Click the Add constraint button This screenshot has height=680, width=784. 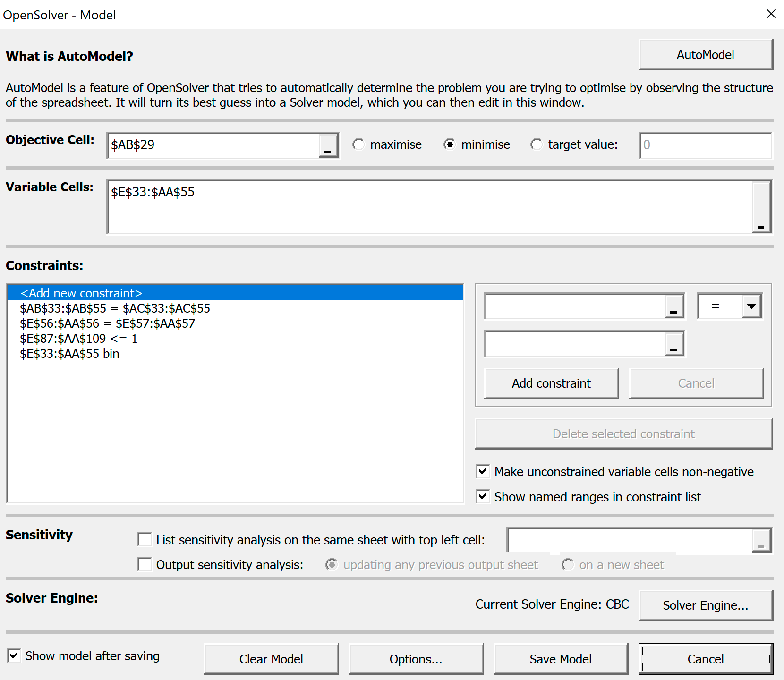(x=551, y=383)
